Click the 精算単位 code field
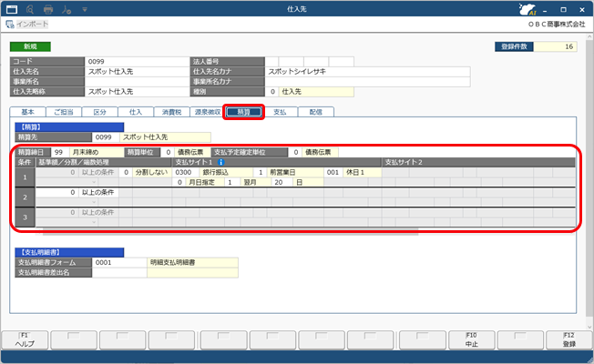The height and width of the screenshot is (364, 594). pyautogui.click(x=167, y=152)
